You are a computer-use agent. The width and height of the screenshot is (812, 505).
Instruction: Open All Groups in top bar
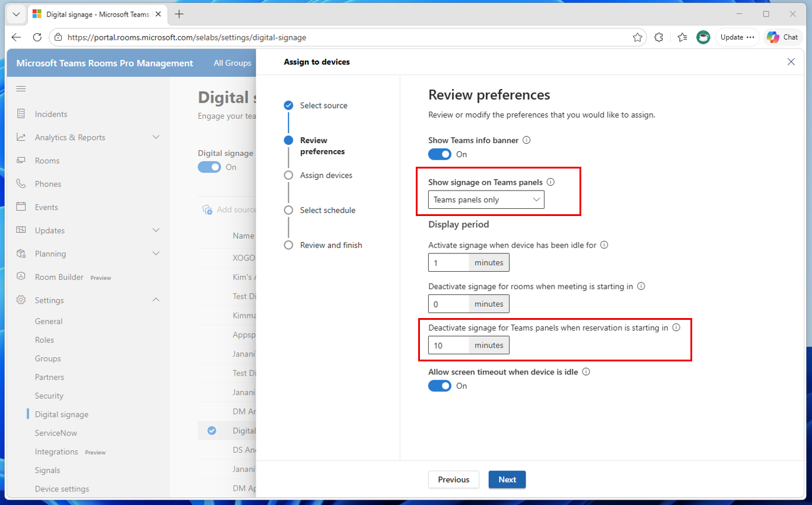(x=233, y=63)
